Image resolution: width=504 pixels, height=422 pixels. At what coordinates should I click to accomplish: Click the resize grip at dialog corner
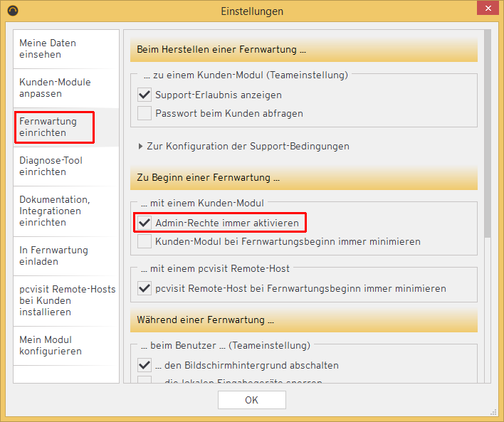click(x=494, y=412)
